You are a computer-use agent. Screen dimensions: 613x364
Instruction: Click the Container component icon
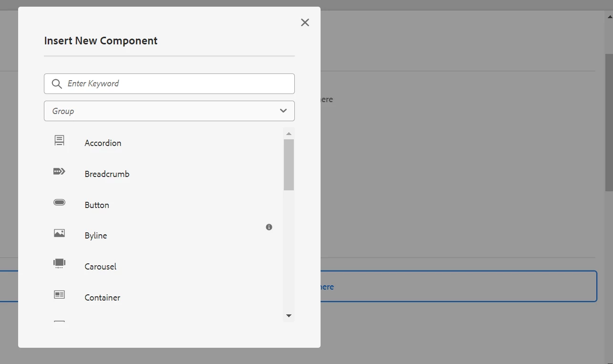(x=59, y=294)
